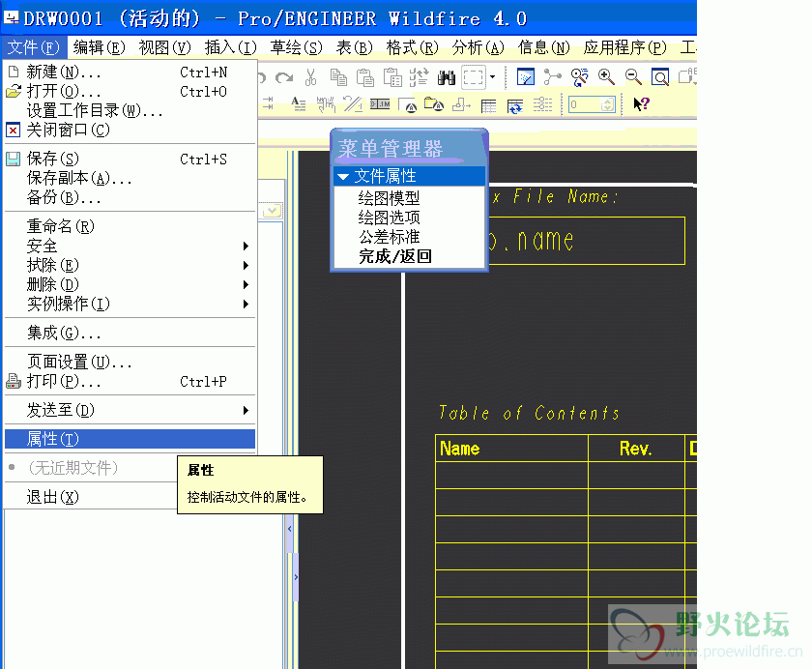
Task: Choose 新建(N)... in File menu
Action: (130, 72)
